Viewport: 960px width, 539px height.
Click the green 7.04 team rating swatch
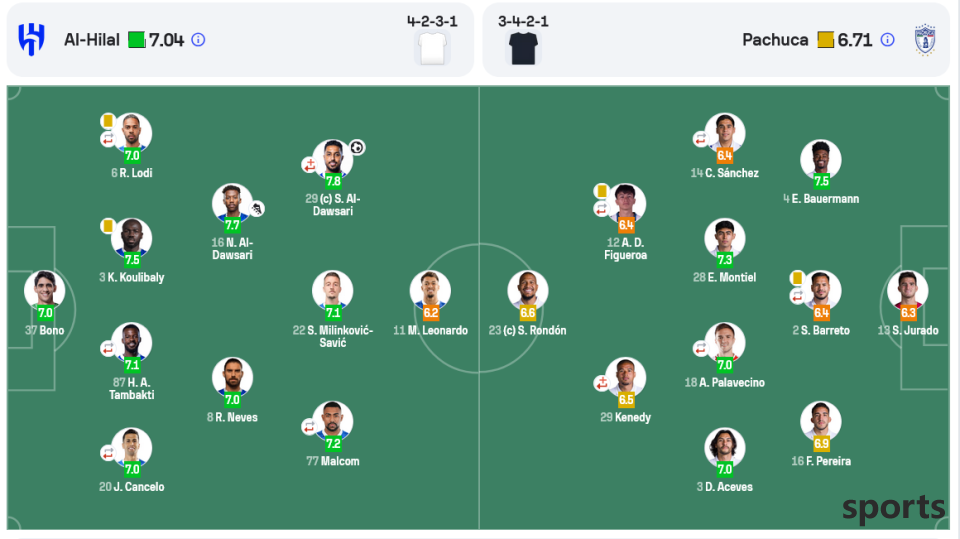137,40
